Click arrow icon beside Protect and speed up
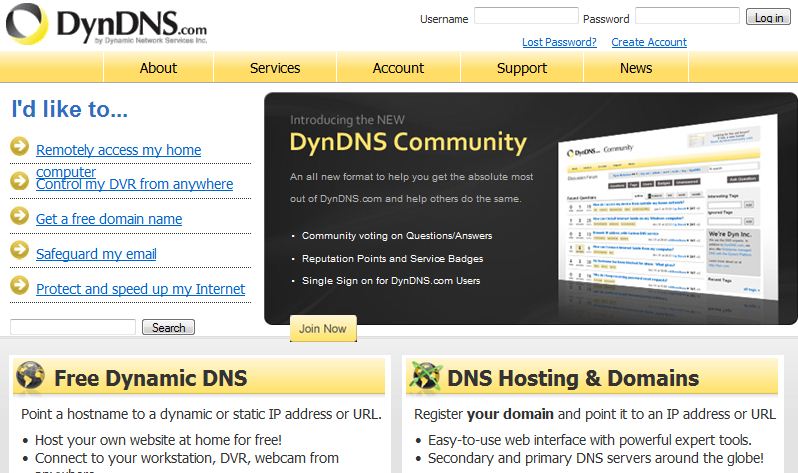The image size is (798, 473). pyautogui.click(x=20, y=285)
